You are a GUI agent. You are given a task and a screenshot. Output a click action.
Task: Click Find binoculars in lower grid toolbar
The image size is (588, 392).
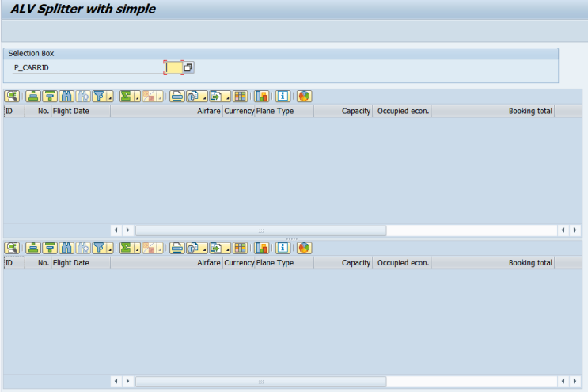pyautogui.click(x=66, y=248)
